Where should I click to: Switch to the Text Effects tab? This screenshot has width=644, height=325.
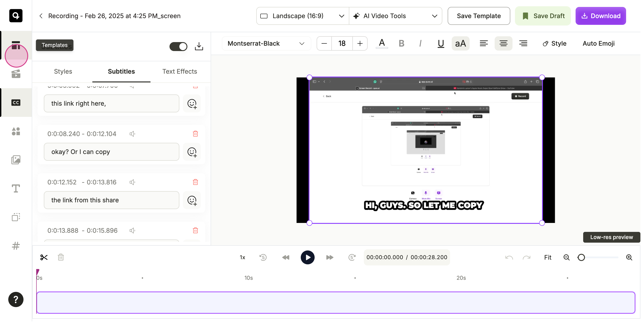[180, 72]
